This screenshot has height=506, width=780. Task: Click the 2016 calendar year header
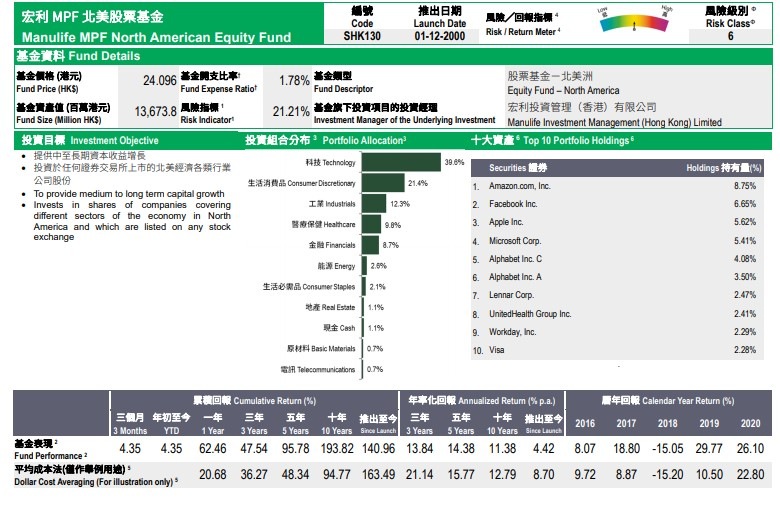[x=585, y=423]
